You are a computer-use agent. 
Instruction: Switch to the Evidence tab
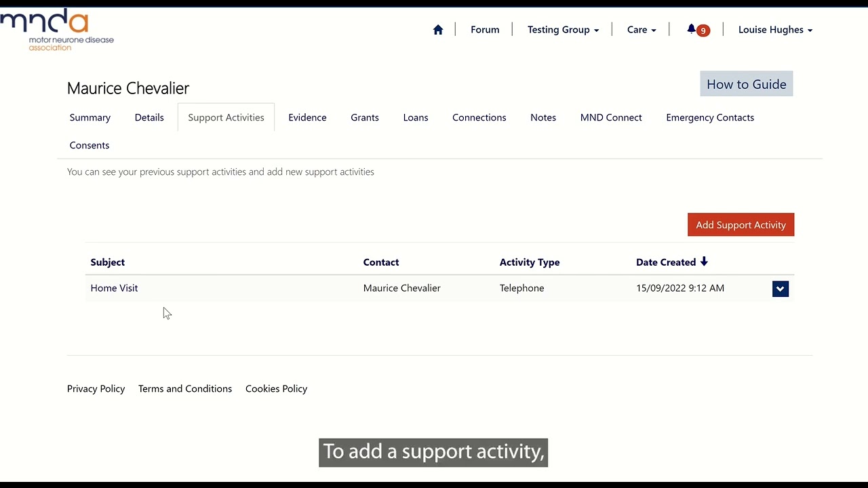click(307, 117)
